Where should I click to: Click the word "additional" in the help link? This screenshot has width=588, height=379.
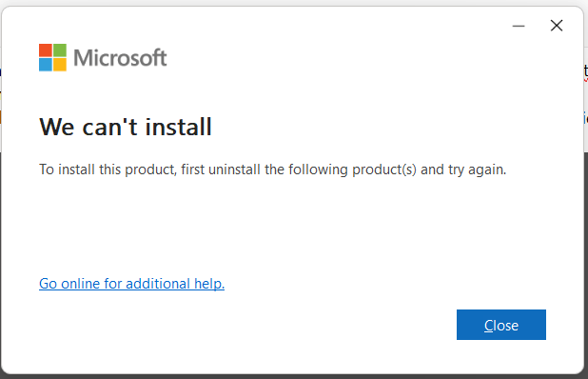click(158, 284)
